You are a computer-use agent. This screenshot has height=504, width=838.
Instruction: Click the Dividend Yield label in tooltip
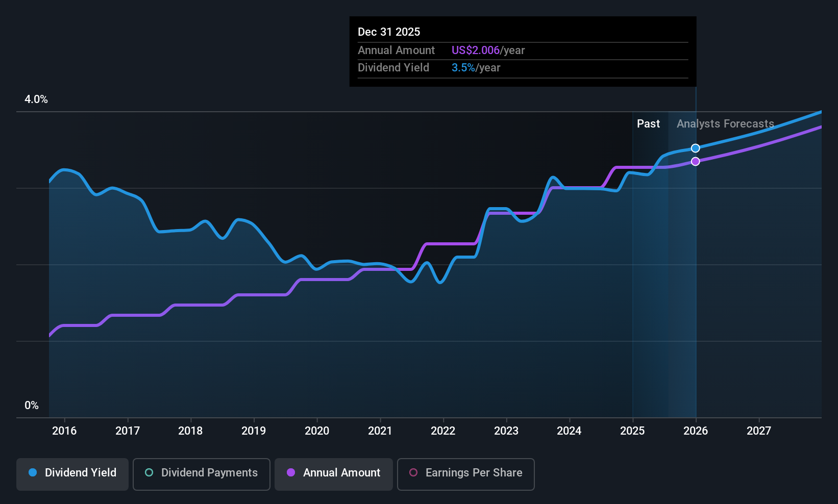393,68
